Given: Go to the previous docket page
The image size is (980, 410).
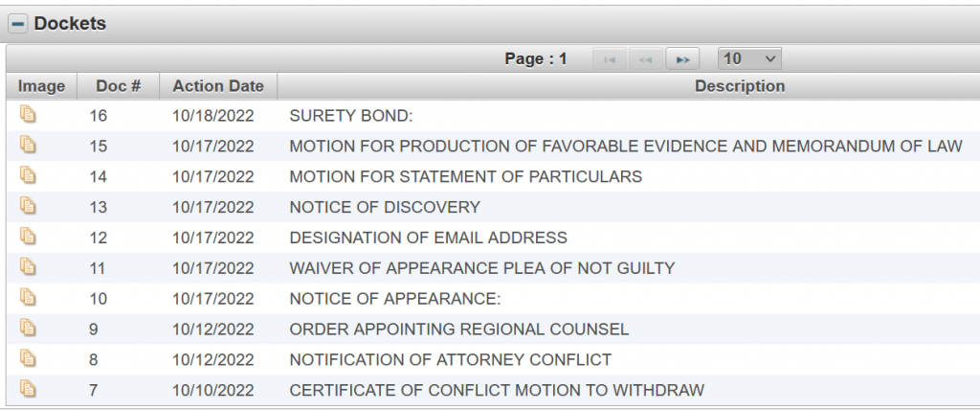Looking at the screenshot, I should [645, 59].
